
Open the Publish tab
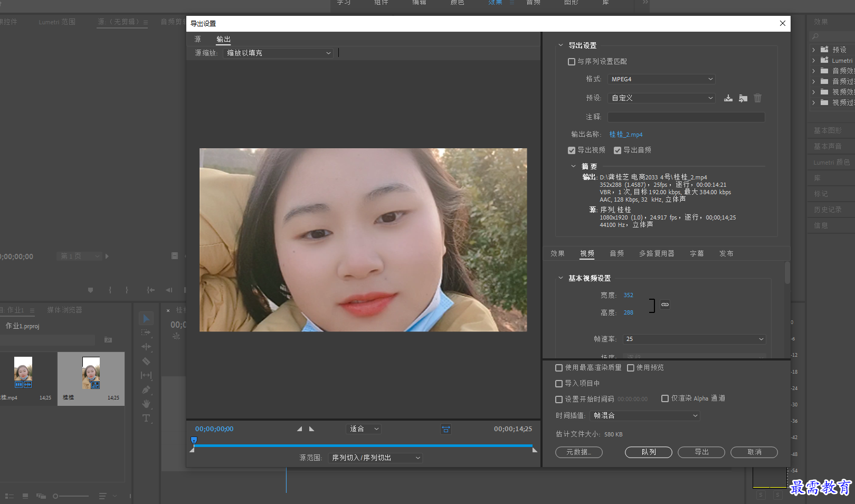(x=726, y=254)
